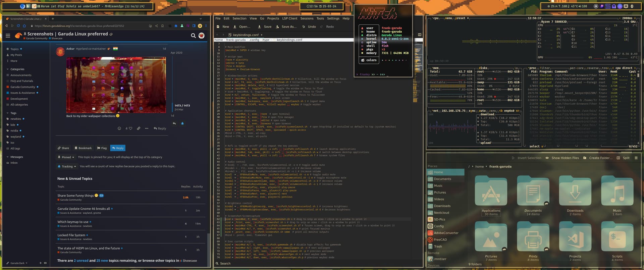Collapse the Tags section in forum sidebar
644x270 pixels.
(11, 113)
